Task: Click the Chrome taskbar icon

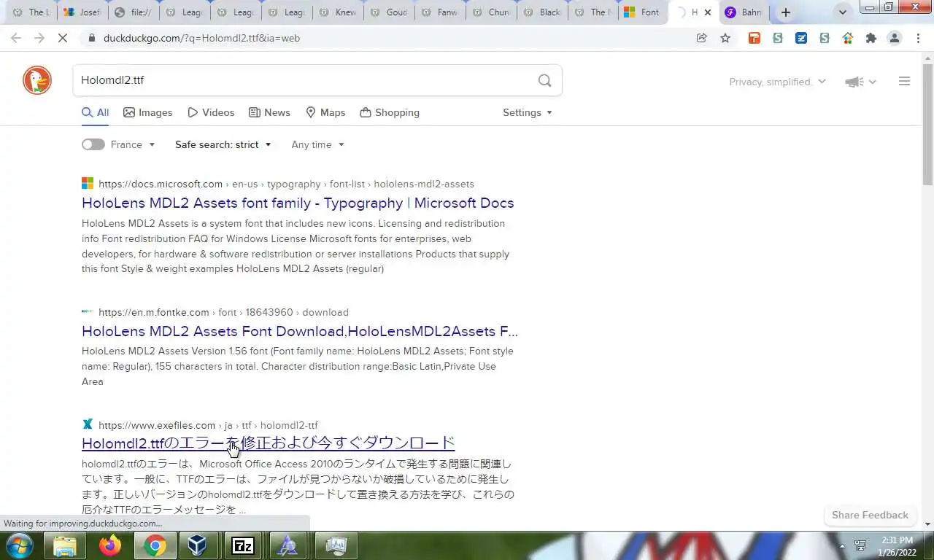Action: point(155,545)
